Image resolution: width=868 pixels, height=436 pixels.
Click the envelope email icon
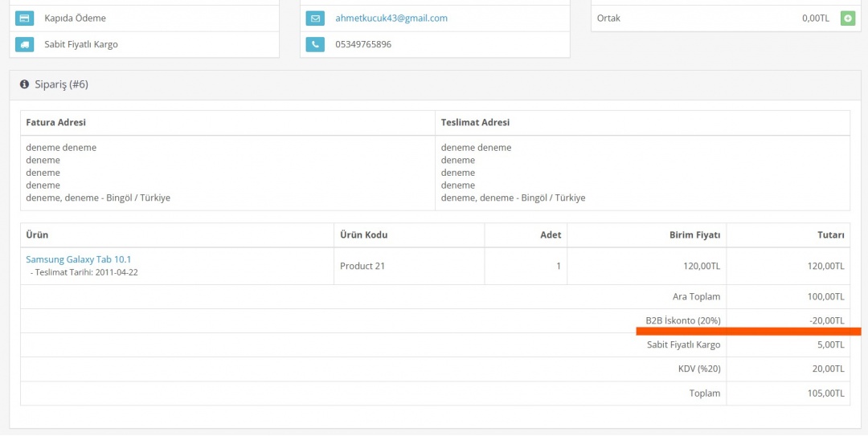[x=315, y=18]
